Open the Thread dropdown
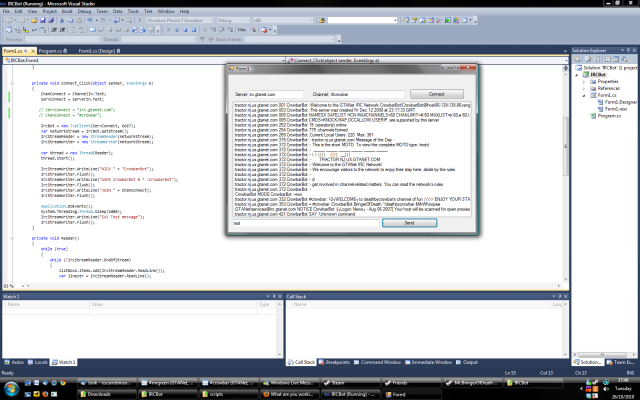This screenshot has width=640, height=400. pos(158,40)
